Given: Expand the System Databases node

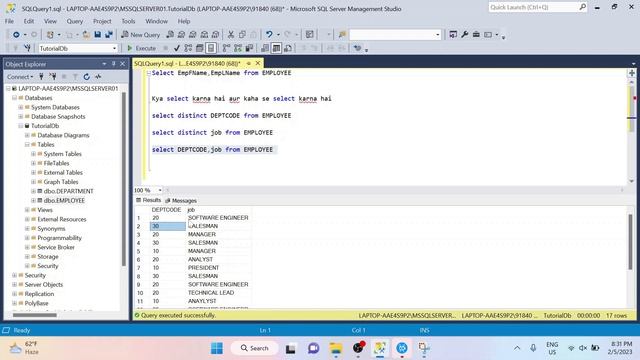Looking at the screenshot, I should point(21,107).
